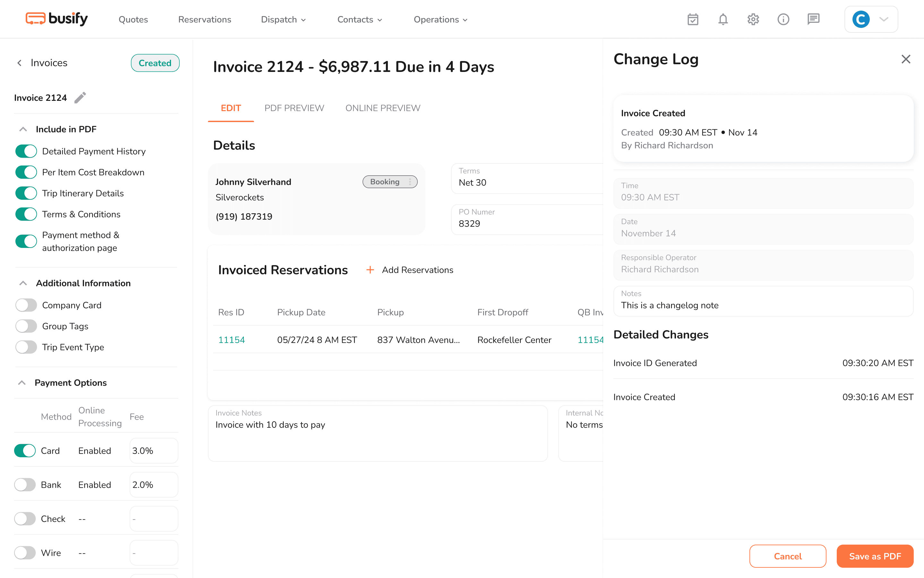Click the plus icon for Add Reservations
The height and width of the screenshot is (578, 924).
point(370,270)
